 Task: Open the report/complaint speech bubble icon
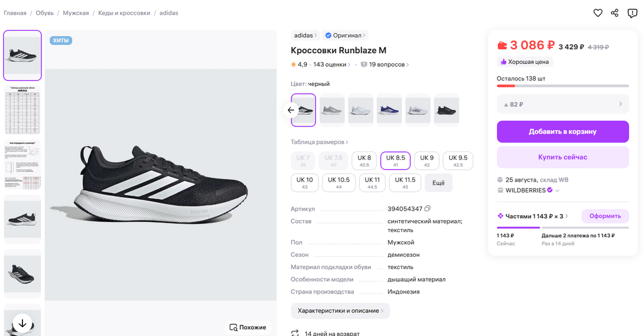pos(632,13)
